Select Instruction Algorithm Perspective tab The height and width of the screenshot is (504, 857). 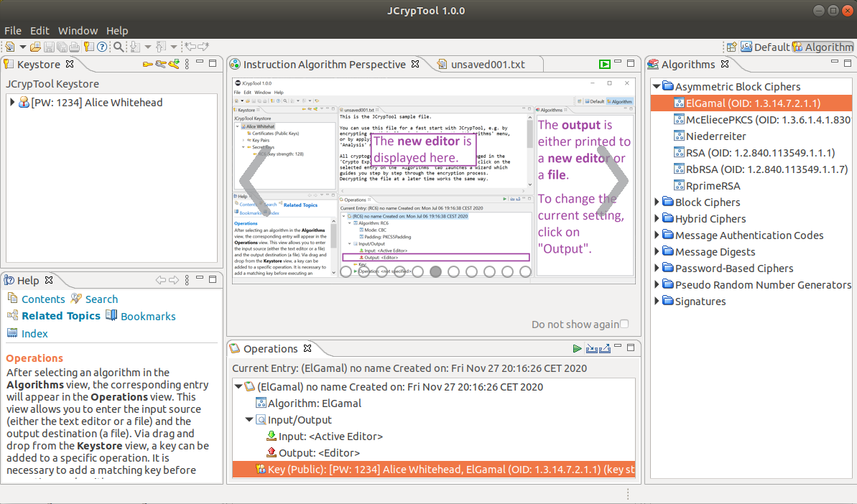coord(324,65)
